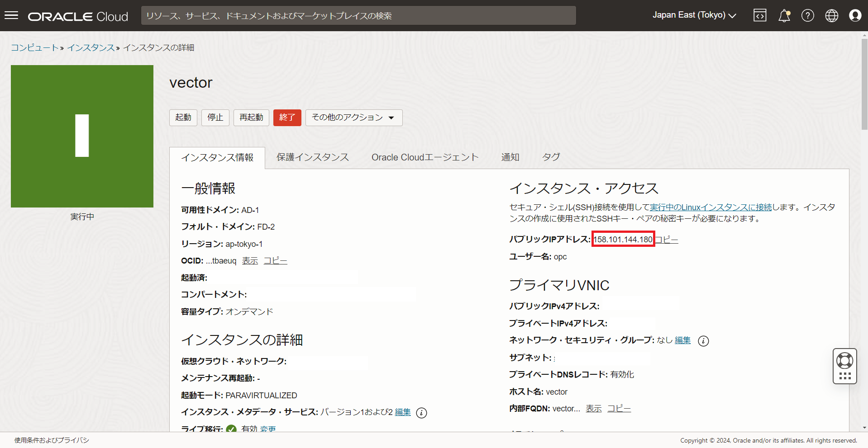The width and height of the screenshot is (868, 448).
Task: Switch to the 保護インスタンス tab
Action: (x=313, y=157)
